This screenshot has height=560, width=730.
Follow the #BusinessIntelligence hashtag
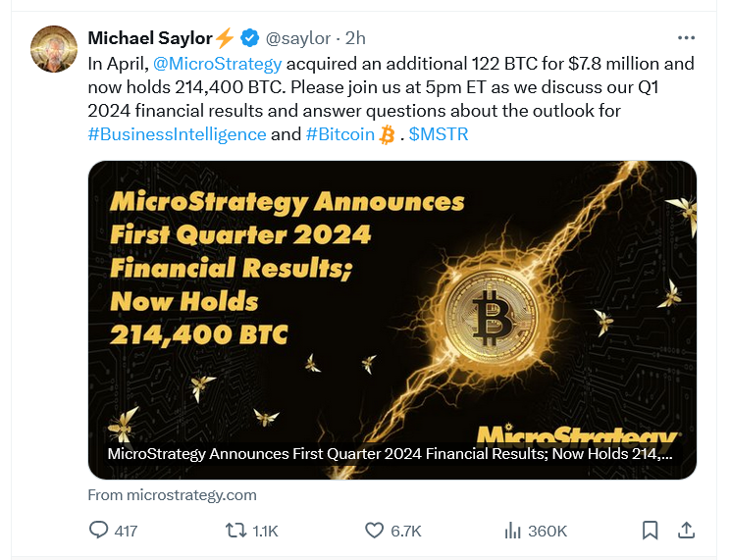(x=177, y=134)
